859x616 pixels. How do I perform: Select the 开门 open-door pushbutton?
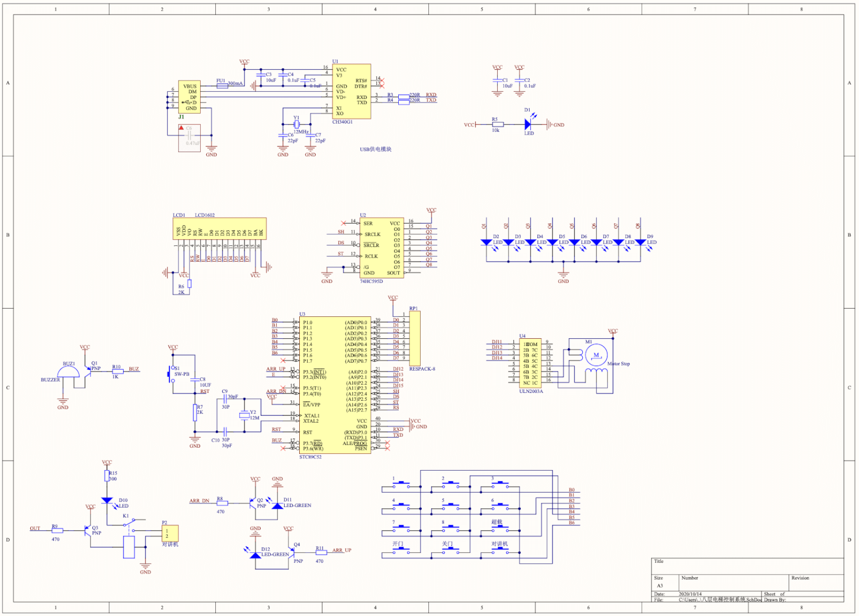(401, 551)
